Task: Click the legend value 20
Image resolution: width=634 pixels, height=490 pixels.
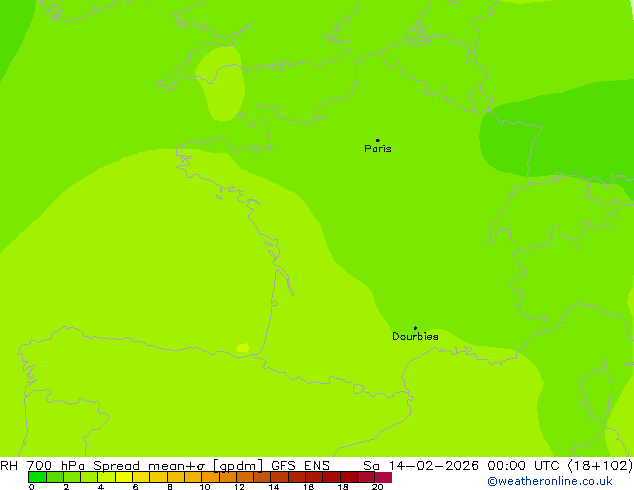Action: pyautogui.click(x=378, y=487)
